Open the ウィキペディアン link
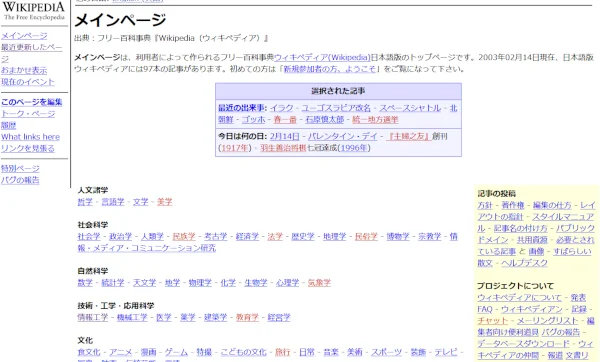The height and width of the screenshot is (362, 600). pos(532,309)
